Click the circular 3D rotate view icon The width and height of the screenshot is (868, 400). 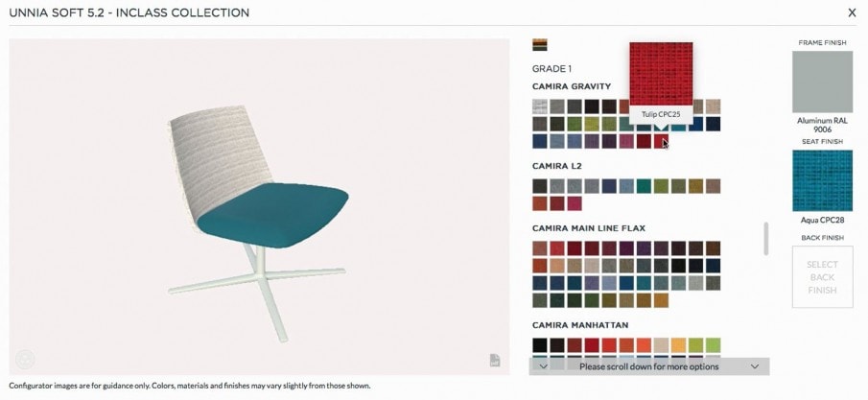point(25,359)
